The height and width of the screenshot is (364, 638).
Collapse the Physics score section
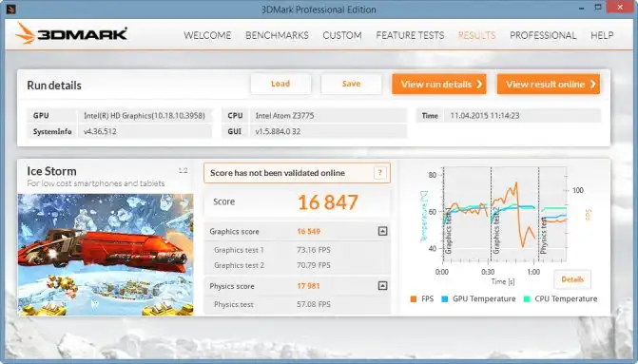tap(382, 285)
